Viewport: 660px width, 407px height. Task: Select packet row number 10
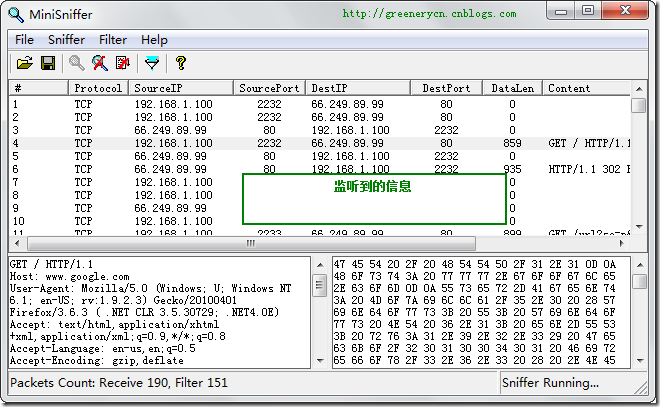pyautogui.click(x=320, y=221)
